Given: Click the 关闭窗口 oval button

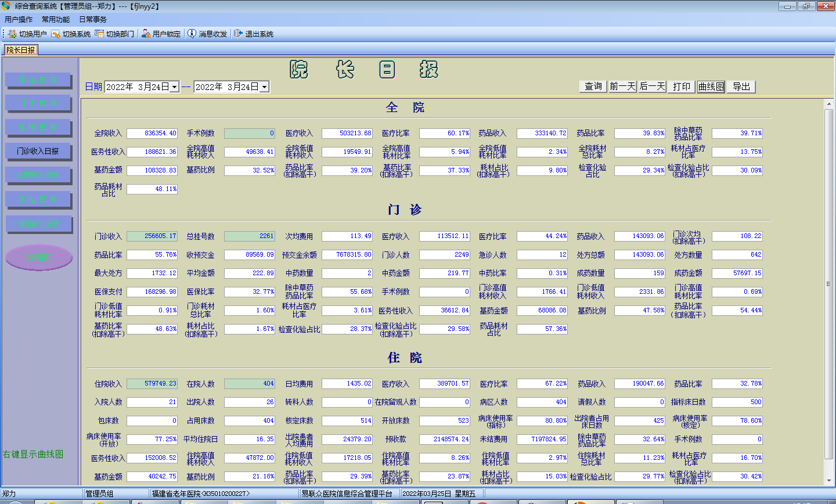Looking at the screenshot, I should click(x=39, y=257).
